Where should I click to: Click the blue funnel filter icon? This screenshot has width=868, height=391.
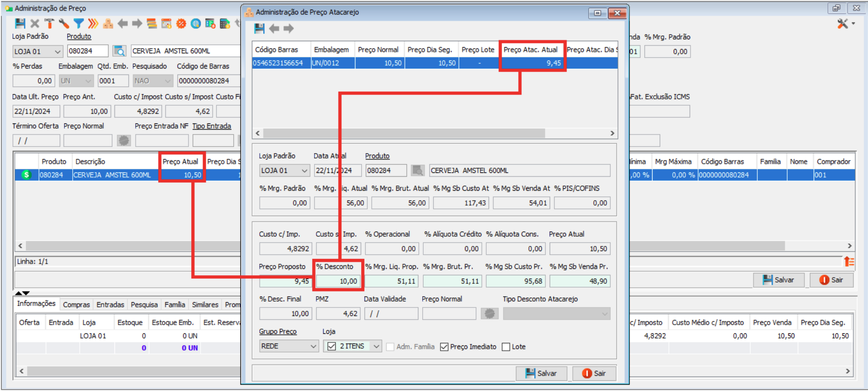tap(79, 24)
